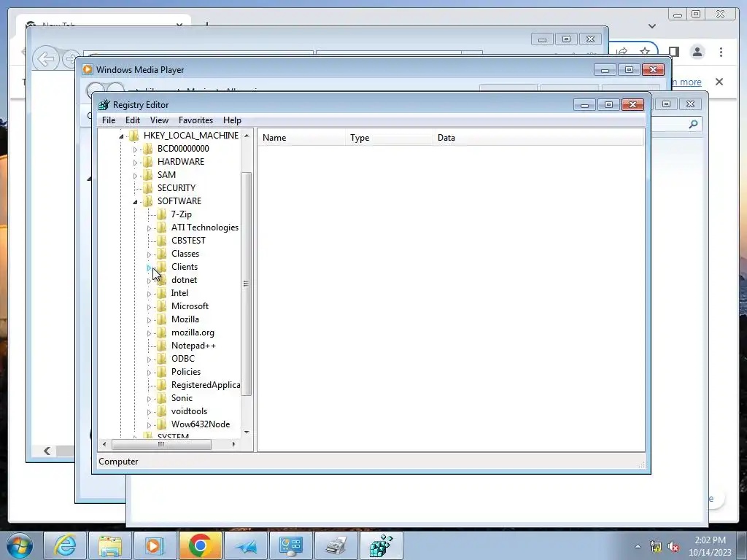Screen dimensions: 747x560
Task: Open the Help menu in Registry Editor
Action: 232,120
